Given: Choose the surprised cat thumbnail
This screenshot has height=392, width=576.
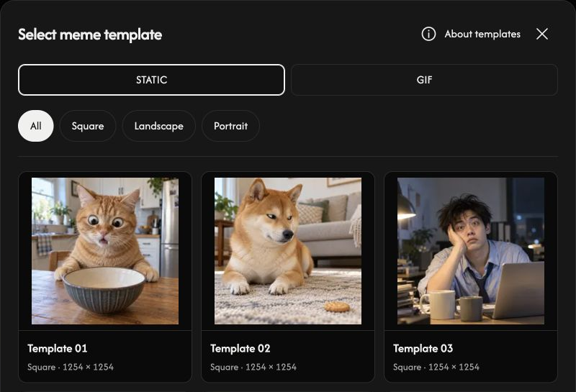Looking at the screenshot, I should 105,251.
